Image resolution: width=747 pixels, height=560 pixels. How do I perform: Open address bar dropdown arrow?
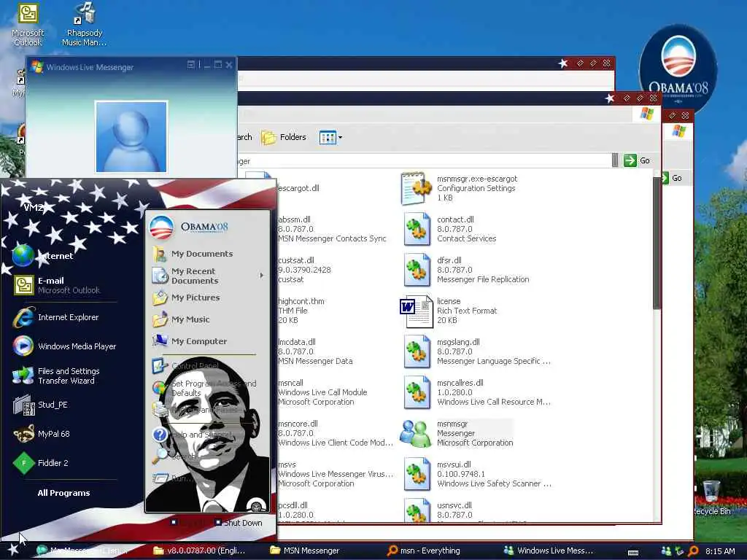(615, 161)
